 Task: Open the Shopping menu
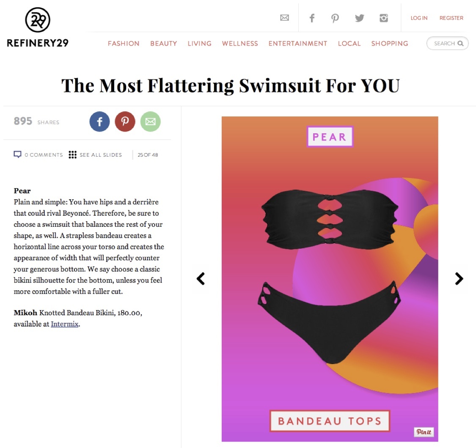click(x=390, y=44)
